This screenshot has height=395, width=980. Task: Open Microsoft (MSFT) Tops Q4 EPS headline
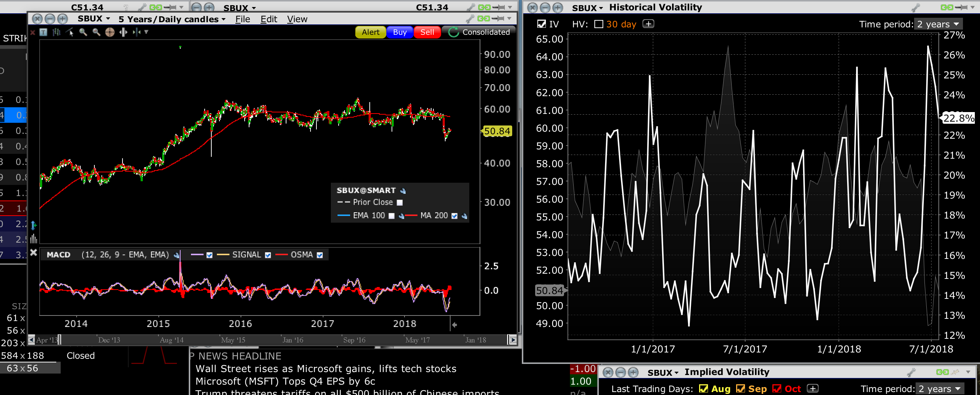click(x=285, y=381)
